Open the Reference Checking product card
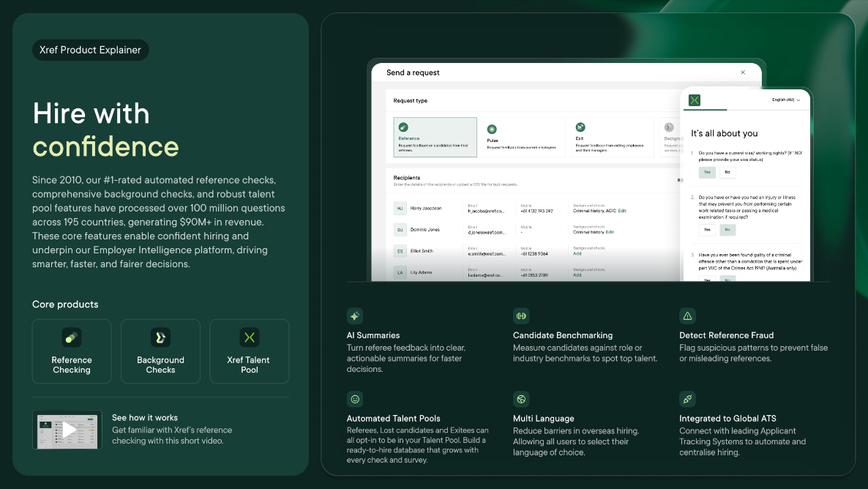This screenshot has height=489, width=868. (x=72, y=351)
